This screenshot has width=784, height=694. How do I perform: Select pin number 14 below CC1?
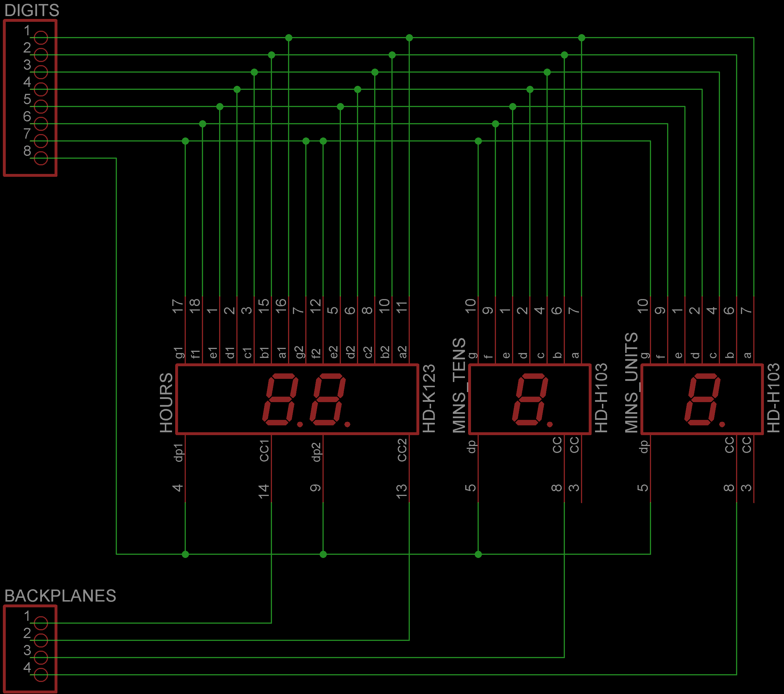point(264,492)
